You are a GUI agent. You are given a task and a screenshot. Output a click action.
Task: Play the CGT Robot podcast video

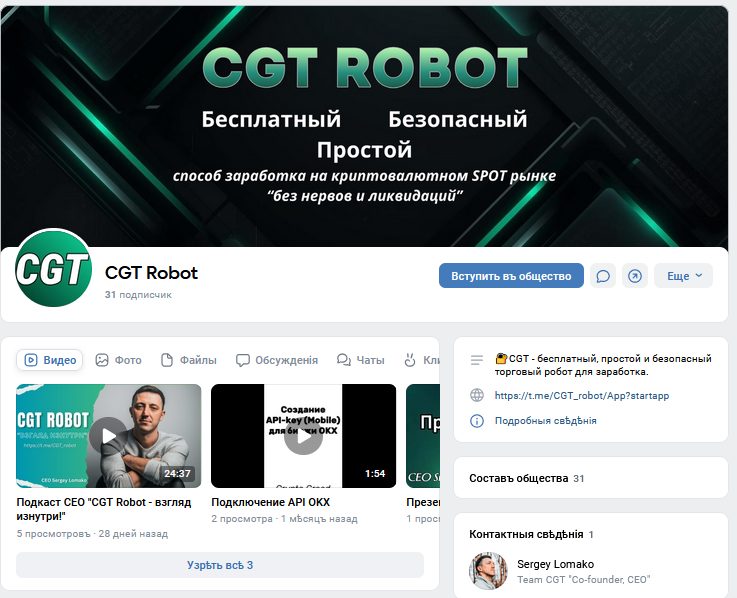109,436
